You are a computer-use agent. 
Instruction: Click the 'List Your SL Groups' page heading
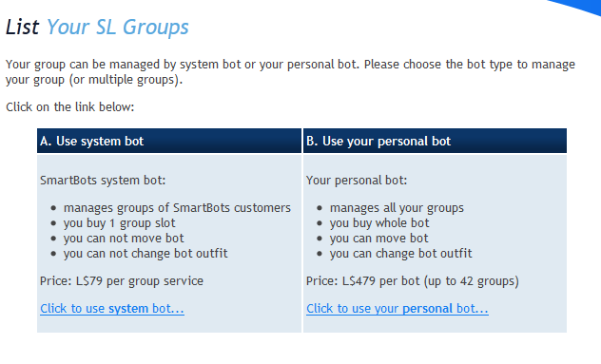tap(97, 28)
